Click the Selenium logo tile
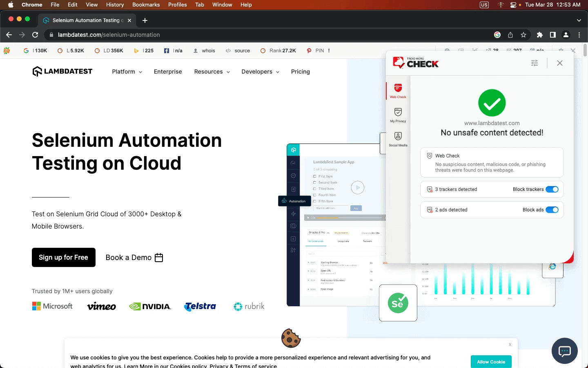The height and width of the screenshot is (368, 588). coord(398,303)
